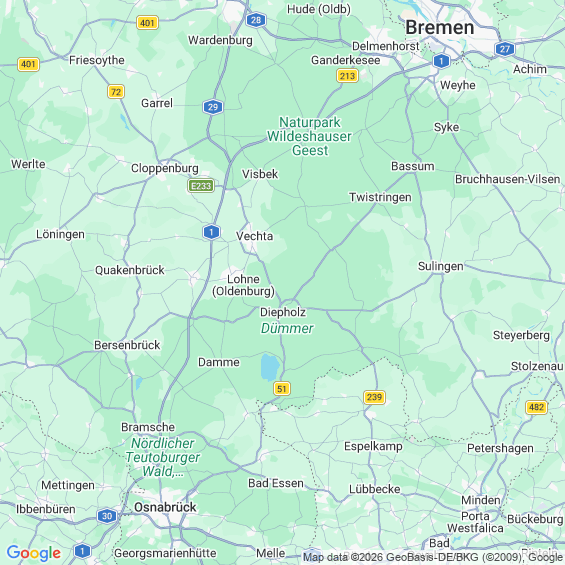Click the A29 highway shield near Garrel
Viewport: 565px width, 565px height.
click(x=213, y=107)
